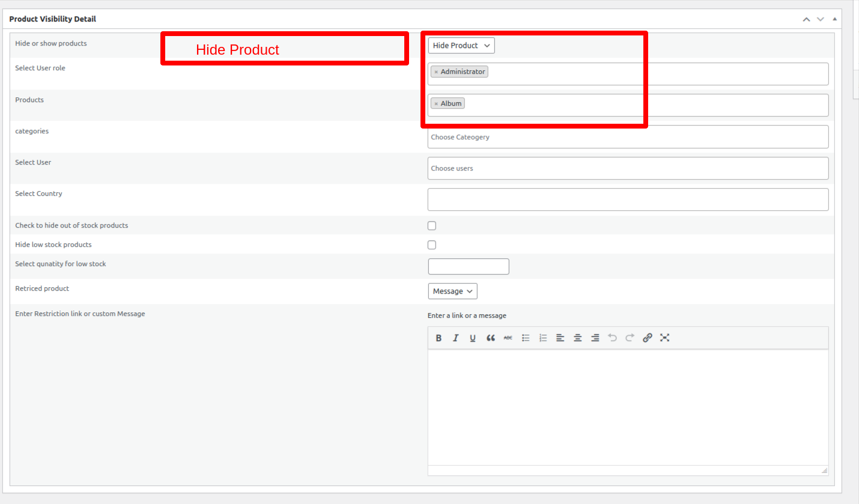Screen dimensions: 859x504
Task: Remove the Album product tag
Action: coord(436,104)
